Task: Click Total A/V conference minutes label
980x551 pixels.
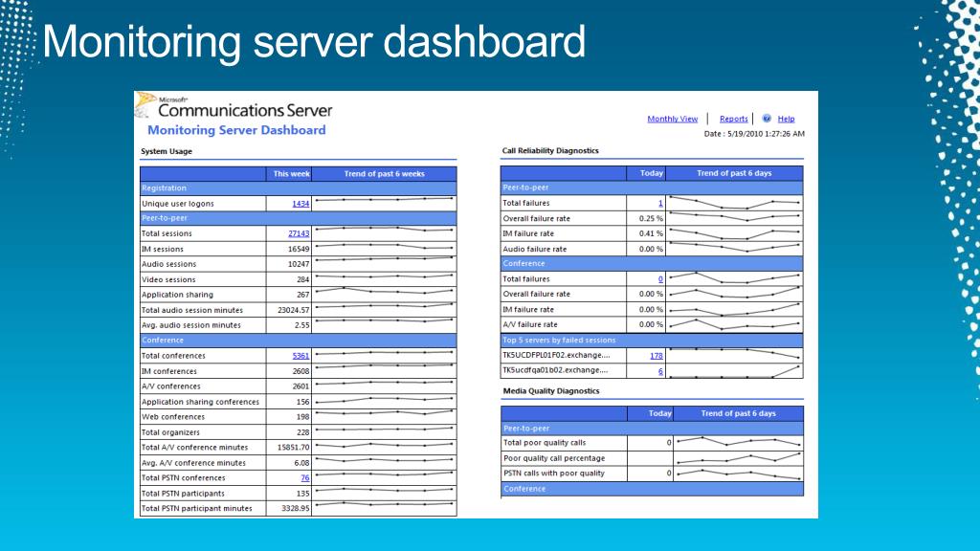Action: pos(194,448)
